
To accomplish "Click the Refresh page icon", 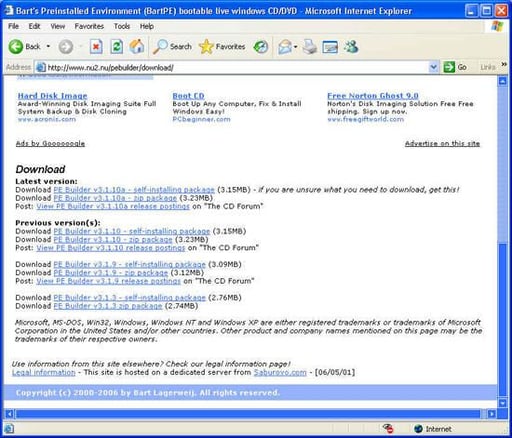I will click(x=116, y=47).
